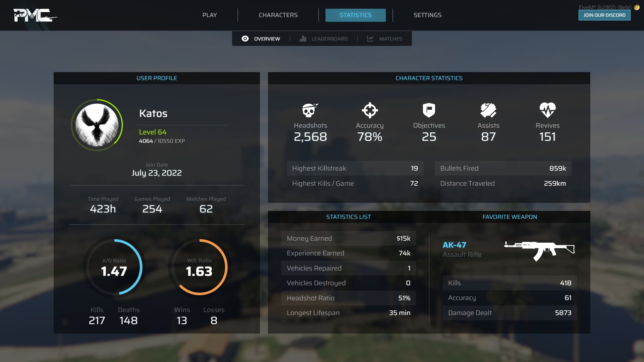Click the AK-47 rifle image
Viewport: 644px width, 362px height.
tap(539, 250)
